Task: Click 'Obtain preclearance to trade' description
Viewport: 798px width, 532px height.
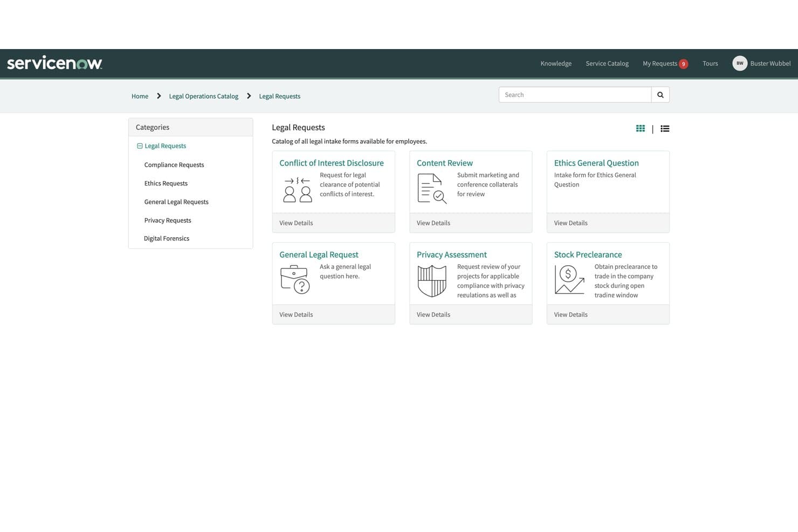Action: click(x=626, y=281)
